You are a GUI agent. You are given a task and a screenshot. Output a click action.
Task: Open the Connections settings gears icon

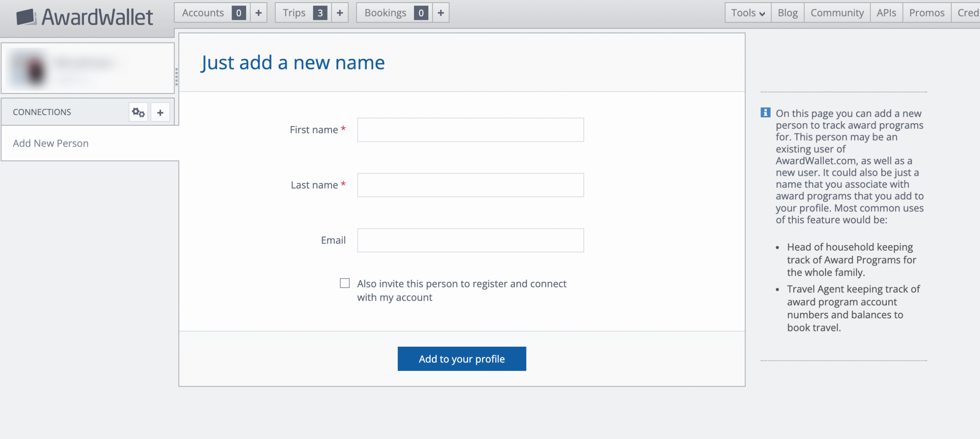[x=138, y=112]
